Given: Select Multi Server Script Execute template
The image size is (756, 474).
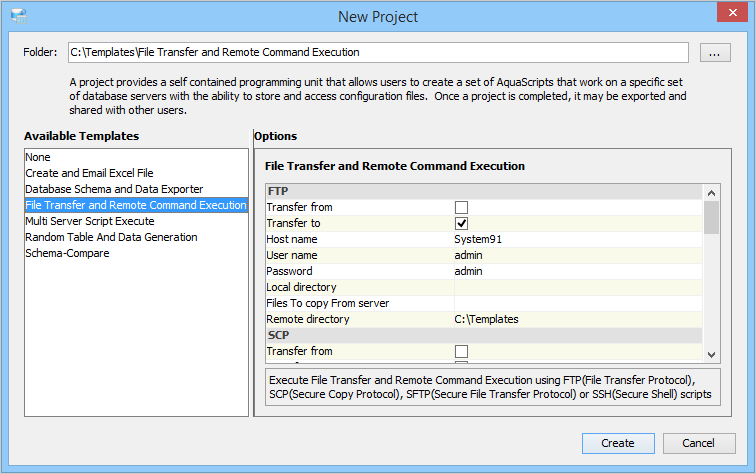Looking at the screenshot, I should pyautogui.click(x=90, y=221).
